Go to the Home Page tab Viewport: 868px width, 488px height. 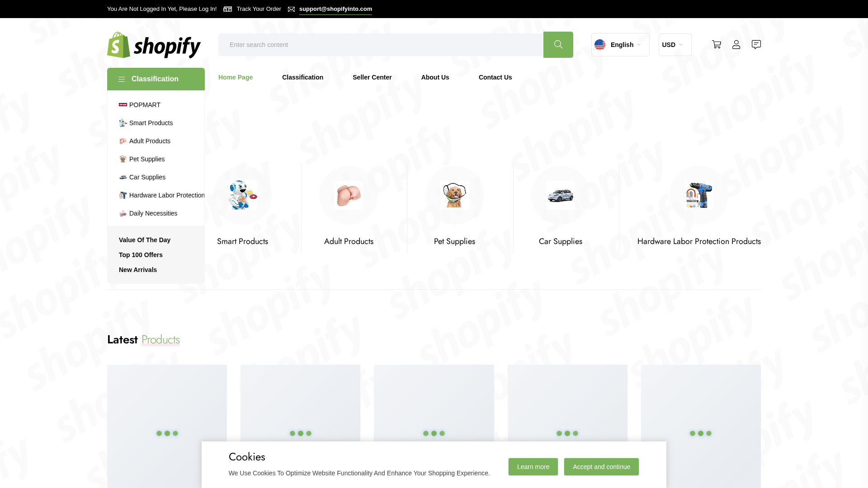(x=236, y=77)
